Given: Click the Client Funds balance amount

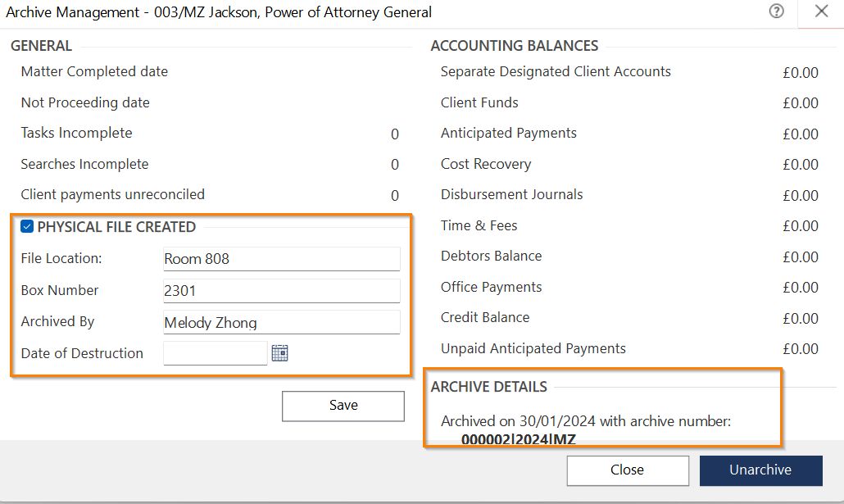Looking at the screenshot, I should pyautogui.click(x=800, y=103).
